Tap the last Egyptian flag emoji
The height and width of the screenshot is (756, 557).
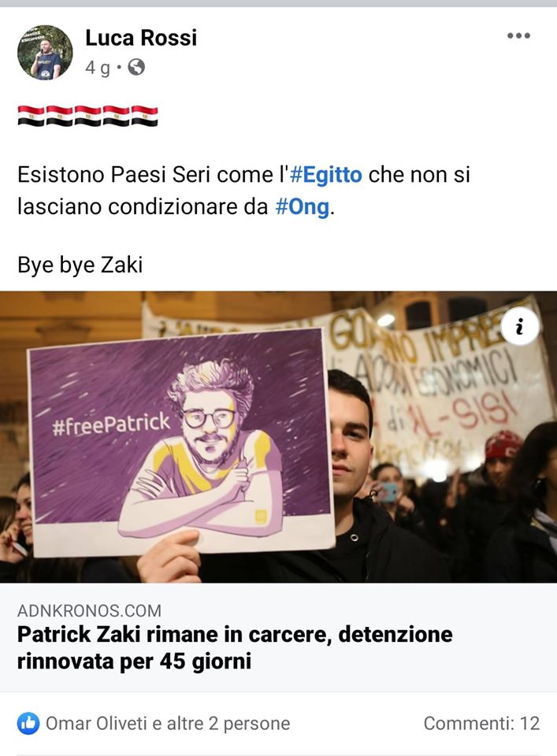(145, 116)
